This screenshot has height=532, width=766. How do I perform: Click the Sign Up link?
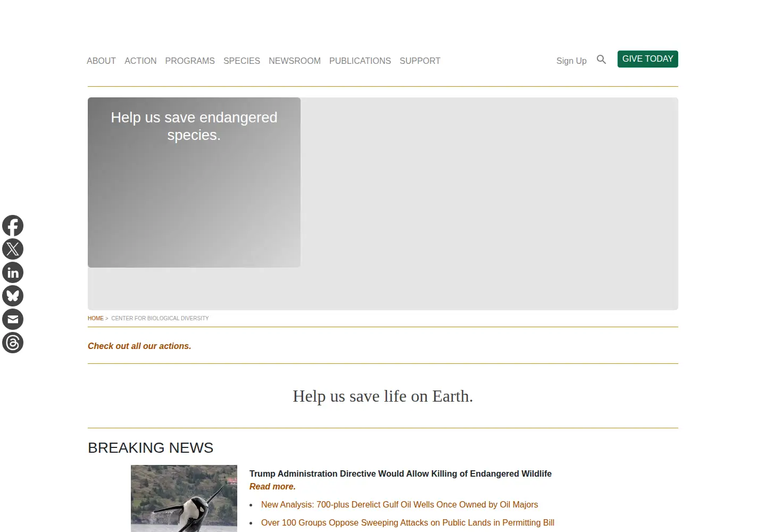(571, 61)
